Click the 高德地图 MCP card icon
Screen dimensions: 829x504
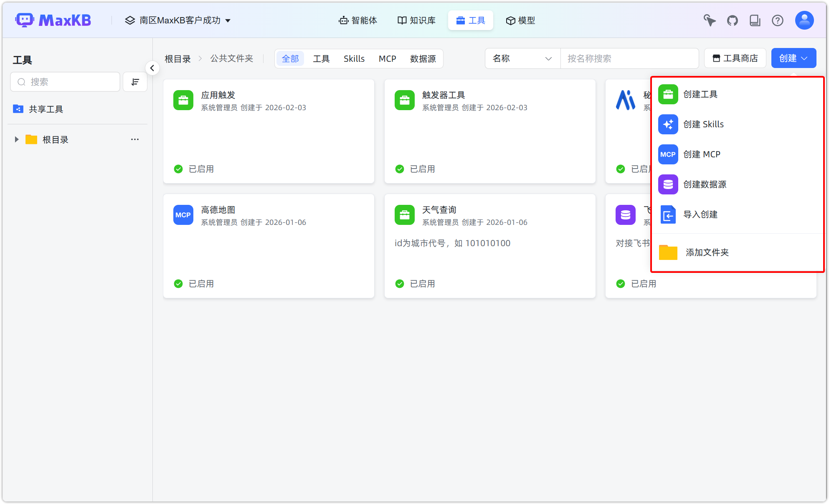(x=183, y=215)
